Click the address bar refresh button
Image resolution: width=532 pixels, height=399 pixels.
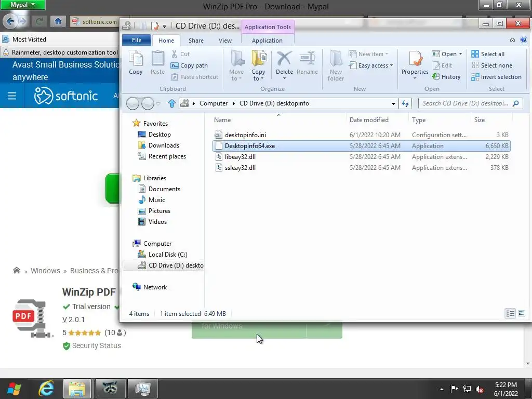coord(405,103)
